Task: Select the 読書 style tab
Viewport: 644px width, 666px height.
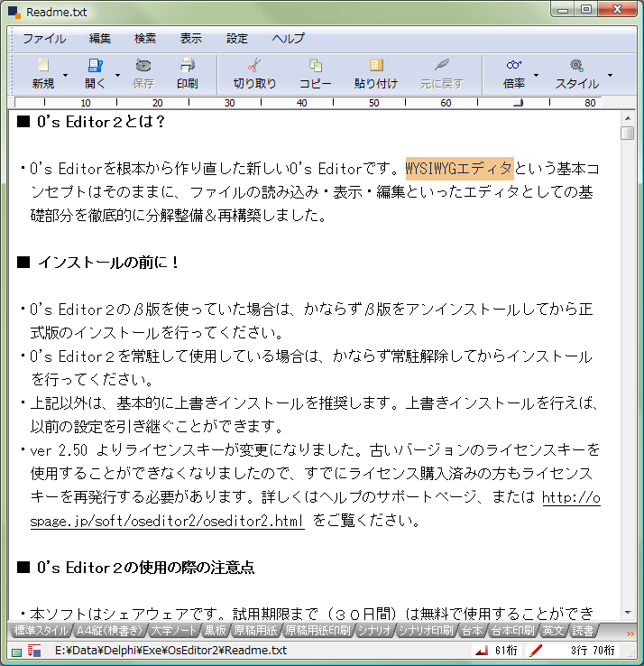Action: tap(583, 631)
